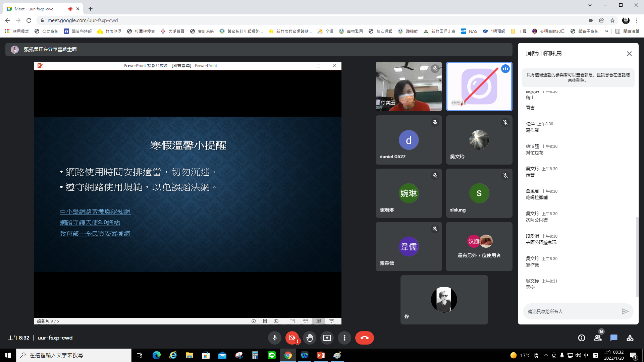
Task: Click the send message arrow icon
Action: [x=625, y=311]
